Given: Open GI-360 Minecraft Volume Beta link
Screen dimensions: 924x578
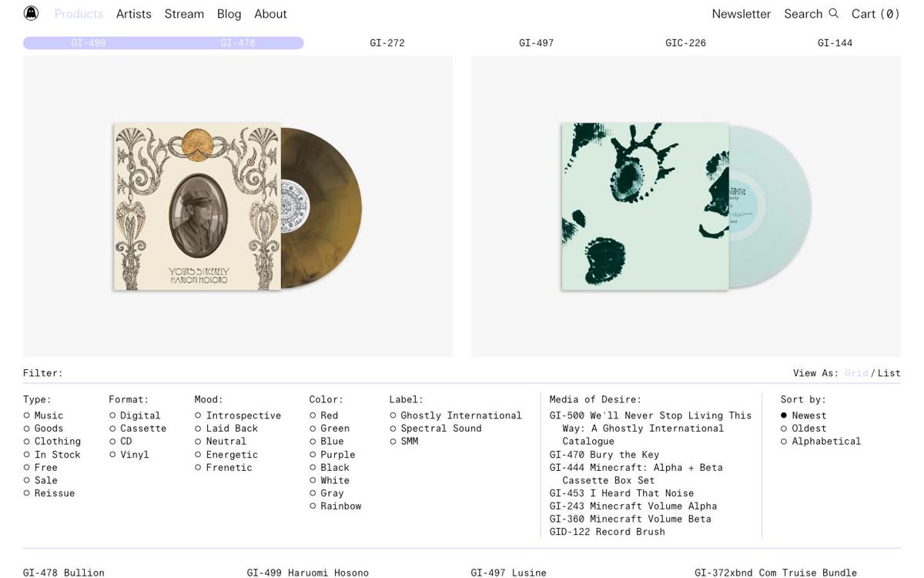Looking at the screenshot, I should (x=630, y=519).
